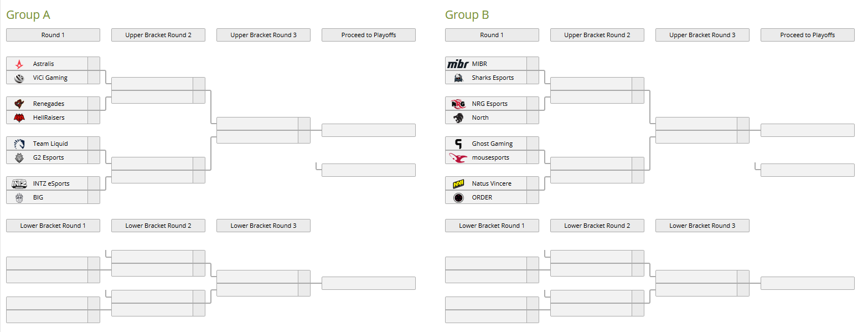Click the mousesports logo icon
Screen dimensions: 868x332
coord(458,157)
